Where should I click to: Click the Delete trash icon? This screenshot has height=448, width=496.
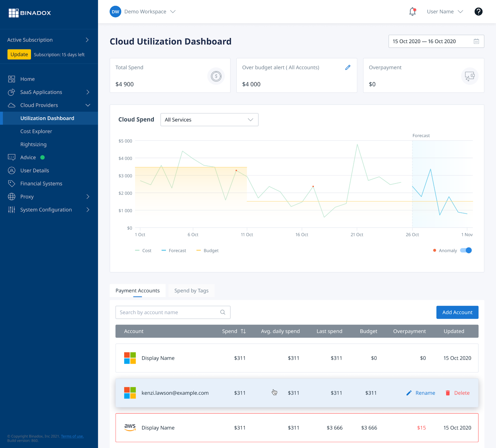point(448,393)
